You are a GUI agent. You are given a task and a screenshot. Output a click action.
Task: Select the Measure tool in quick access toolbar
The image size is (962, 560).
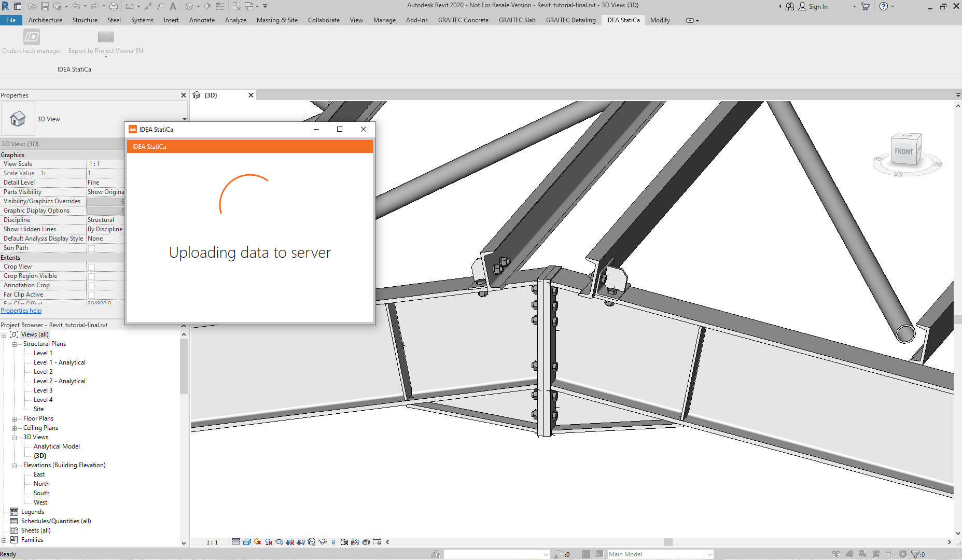click(x=130, y=6)
